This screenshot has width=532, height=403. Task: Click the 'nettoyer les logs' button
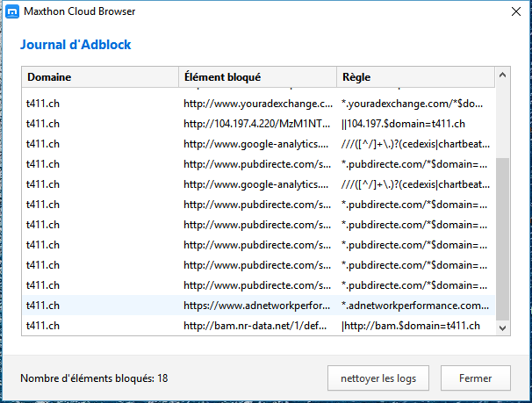click(378, 378)
